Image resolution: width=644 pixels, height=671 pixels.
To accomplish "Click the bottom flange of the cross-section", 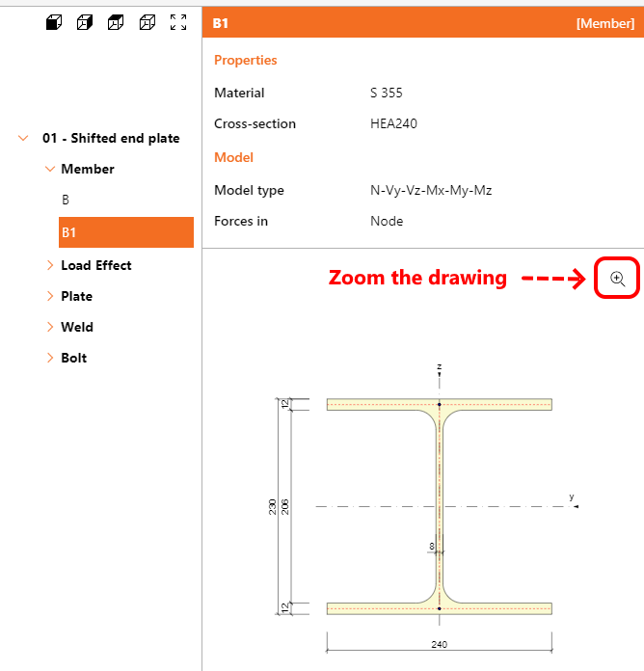I will click(440, 608).
